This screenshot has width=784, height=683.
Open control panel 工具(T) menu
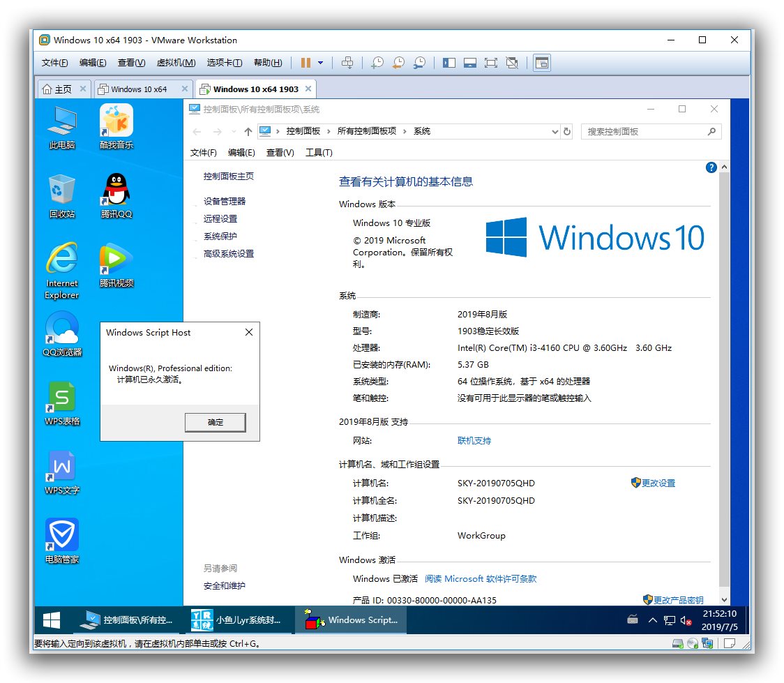click(319, 153)
